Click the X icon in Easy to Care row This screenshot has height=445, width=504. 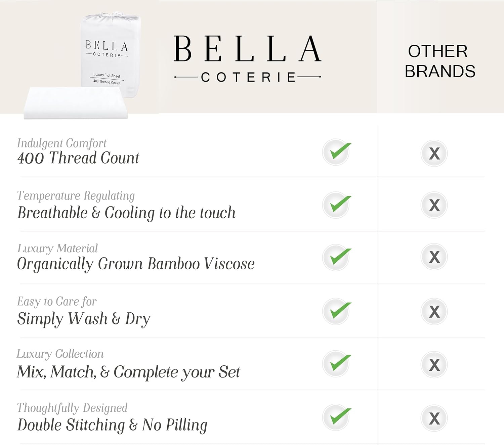(434, 312)
